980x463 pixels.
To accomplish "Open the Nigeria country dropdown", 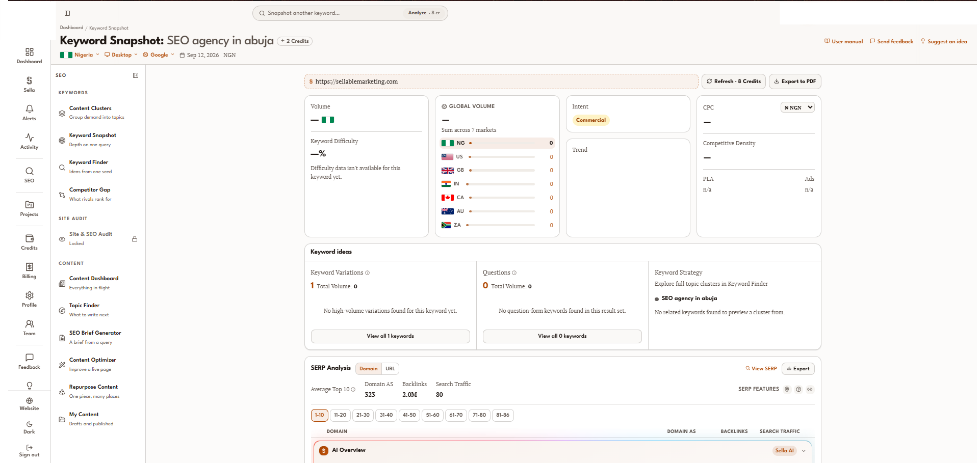I will pos(80,55).
